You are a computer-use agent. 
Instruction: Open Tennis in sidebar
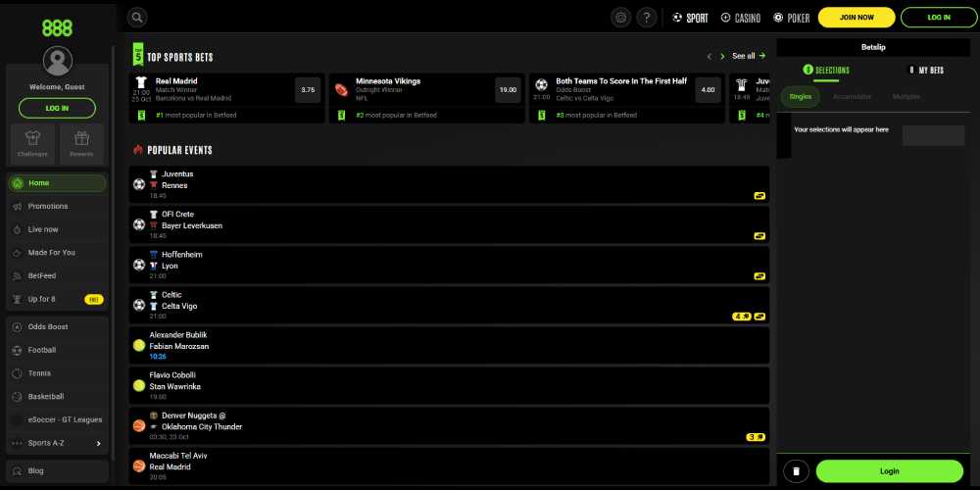(x=57, y=373)
